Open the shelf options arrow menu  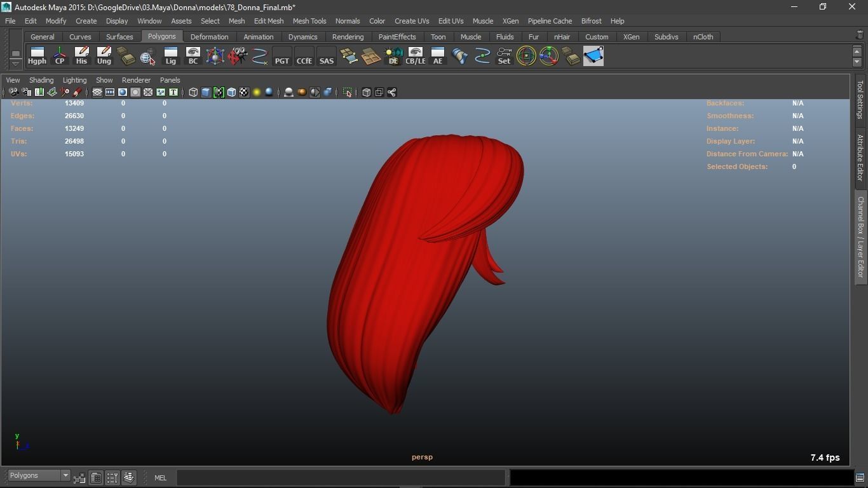point(15,63)
